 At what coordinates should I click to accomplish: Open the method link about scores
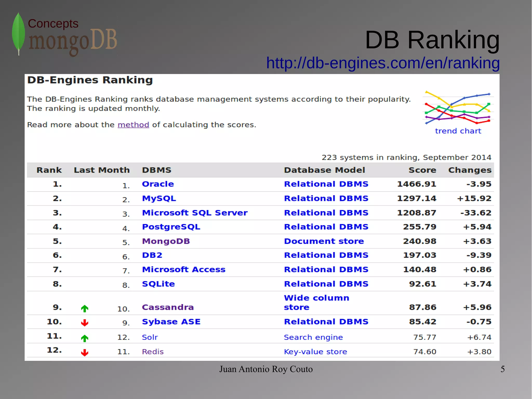click(133, 125)
